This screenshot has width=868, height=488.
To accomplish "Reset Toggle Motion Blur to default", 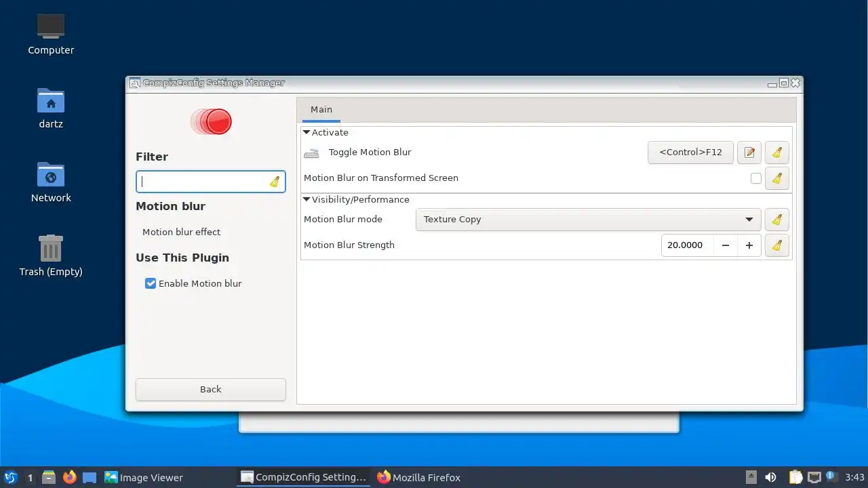I will click(x=777, y=152).
